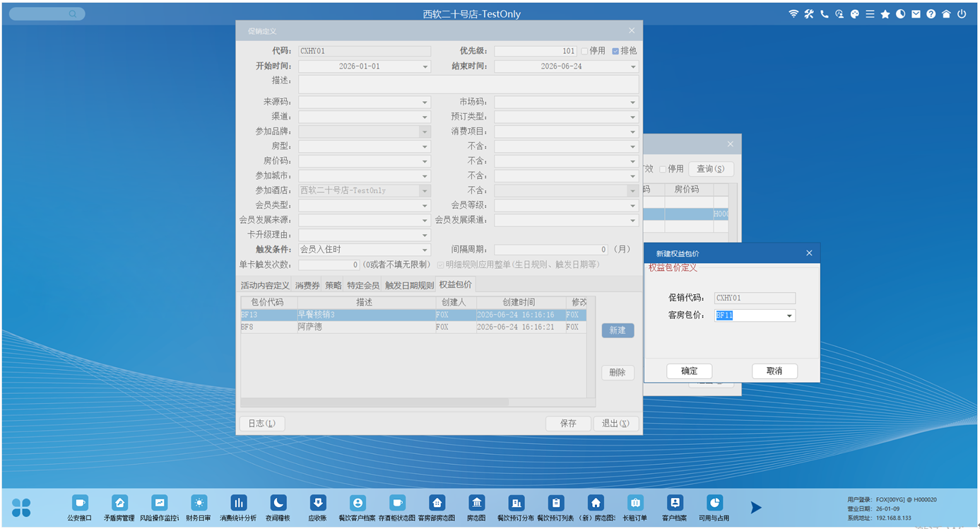Open 可用与占用 pie chart icon
Image resolution: width=980 pixels, height=529 pixels.
(x=714, y=503)
